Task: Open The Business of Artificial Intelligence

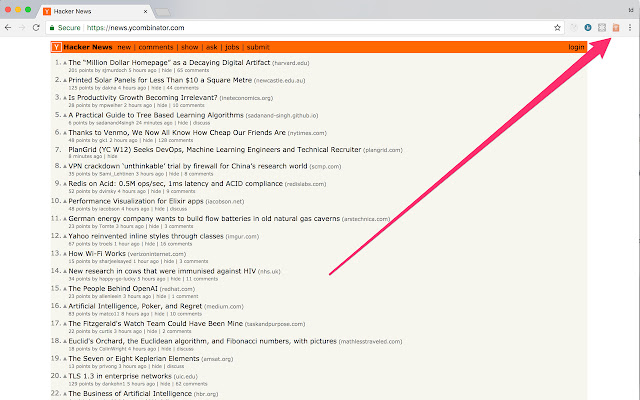Action: coord(130,394)
